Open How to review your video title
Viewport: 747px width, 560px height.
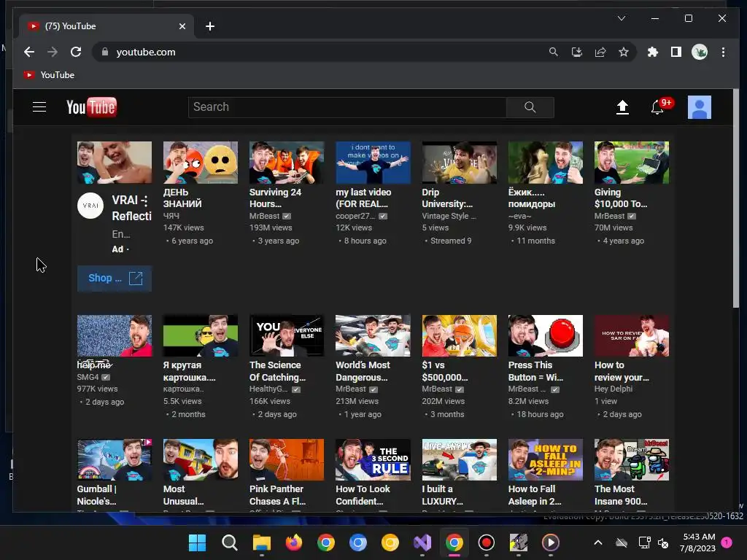click(622, 371)
